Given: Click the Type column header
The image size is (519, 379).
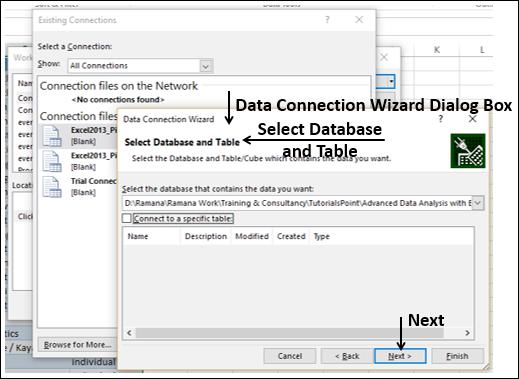Looking at the screenshot, I should coord(321,236).
